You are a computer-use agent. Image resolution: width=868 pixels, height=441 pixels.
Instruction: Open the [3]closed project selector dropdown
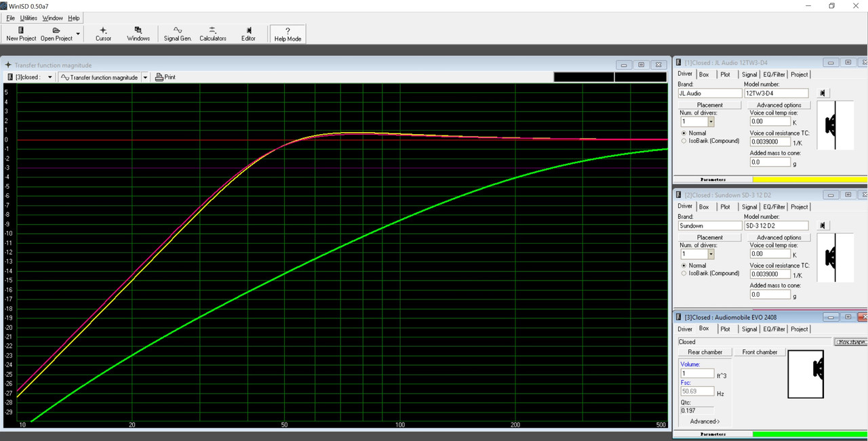point(50,77)
